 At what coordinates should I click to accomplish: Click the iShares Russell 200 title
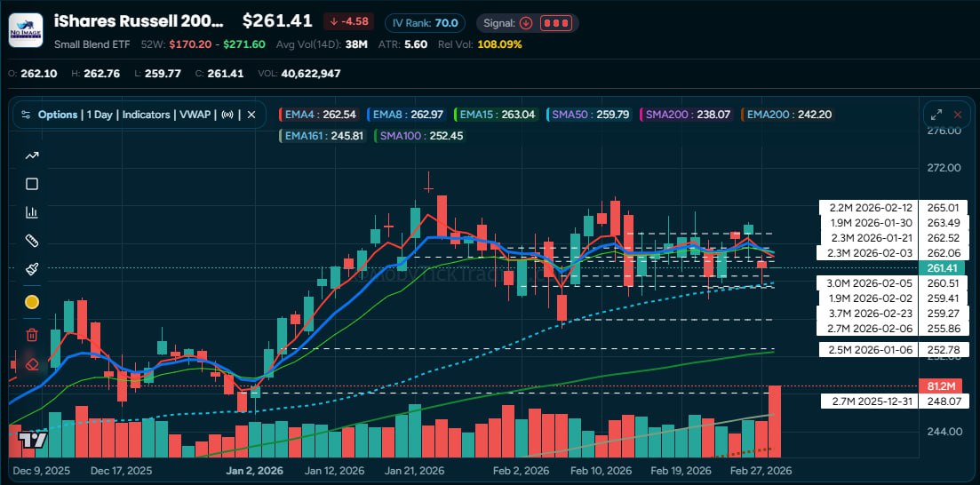coord(139,21)
